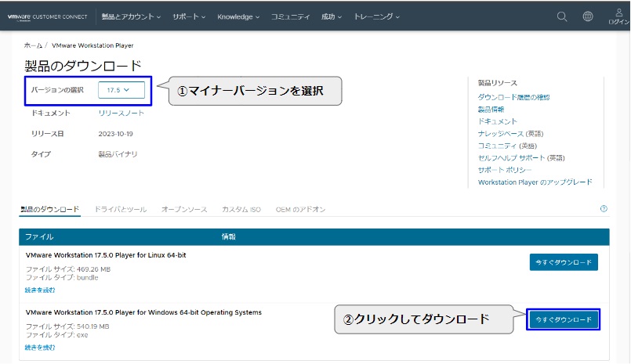The width and height of the screenshot is (631, 364).
Task: Click 続きを読む under the Linux file
Action: (x=40, y=290)
